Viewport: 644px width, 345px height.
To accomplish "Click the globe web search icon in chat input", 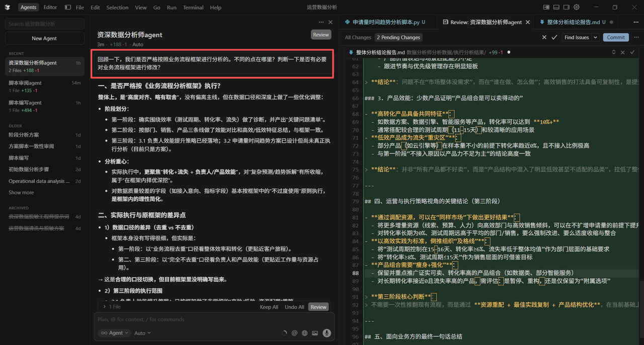I will pyautogui.click(x=304, y=332).
